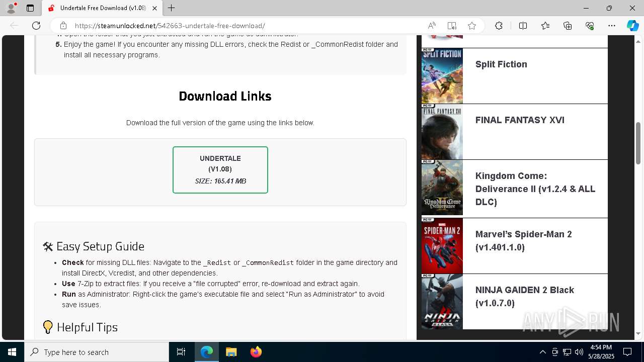
Task: Open Task View on the taskbar
Action: pos(181,352)
